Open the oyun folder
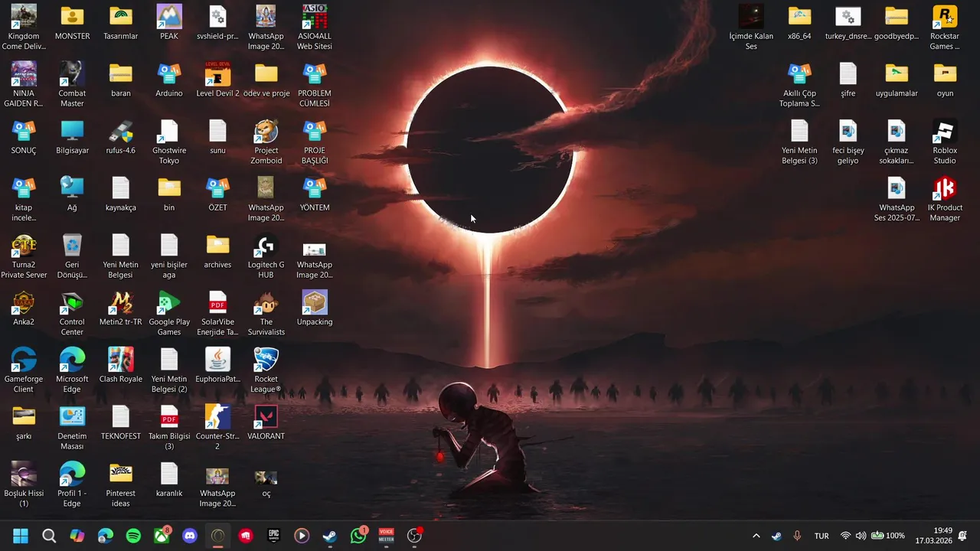 pyautogui.click(x=945, y=80)
